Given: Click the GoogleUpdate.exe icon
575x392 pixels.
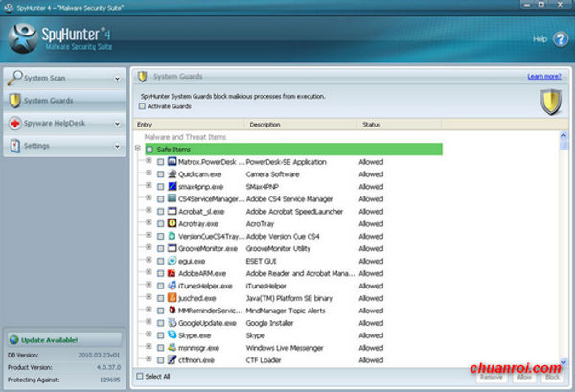Looking at the screenshot, I should point(172,323).
